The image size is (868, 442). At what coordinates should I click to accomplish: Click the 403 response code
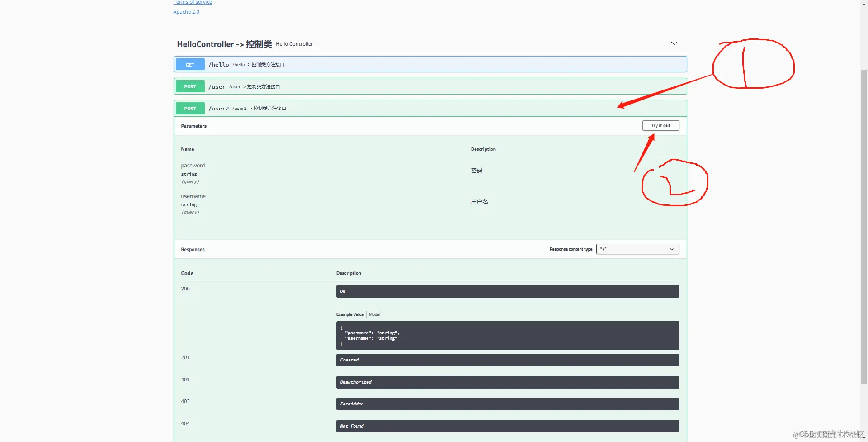coord(185,401)
